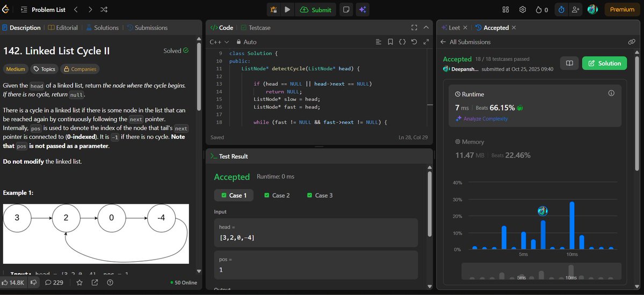Open the Problem List panel
644x295 pixels.
[x=43, y=10]
